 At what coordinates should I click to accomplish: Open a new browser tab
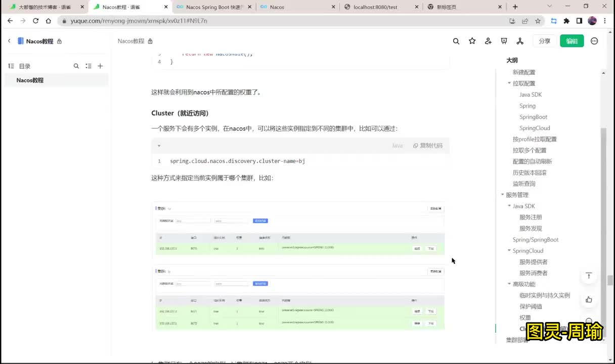(x=515, y=7)
